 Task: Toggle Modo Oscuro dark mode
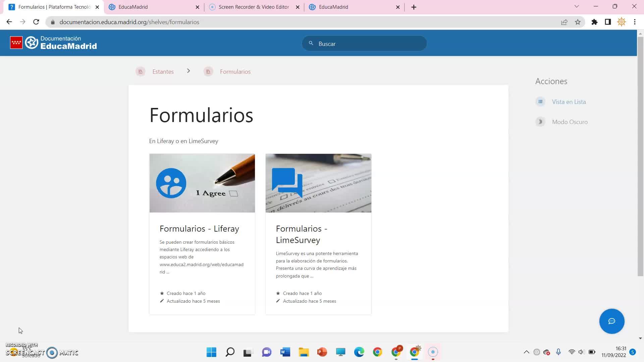570,122
